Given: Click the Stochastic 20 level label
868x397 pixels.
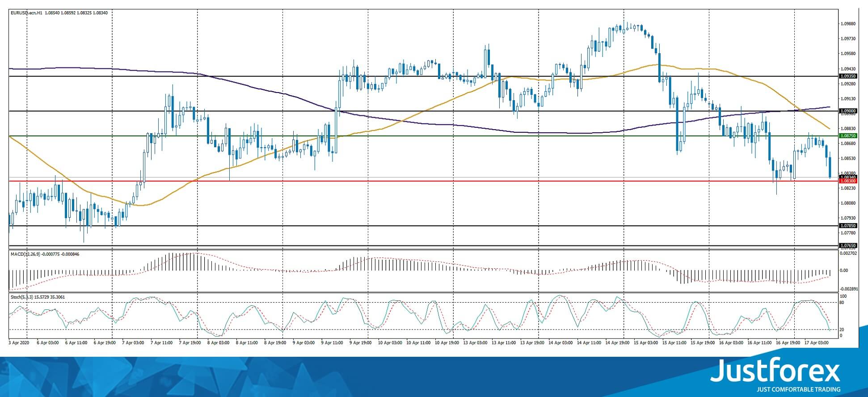Looking at the screenshot, I should tap(842, 329).
